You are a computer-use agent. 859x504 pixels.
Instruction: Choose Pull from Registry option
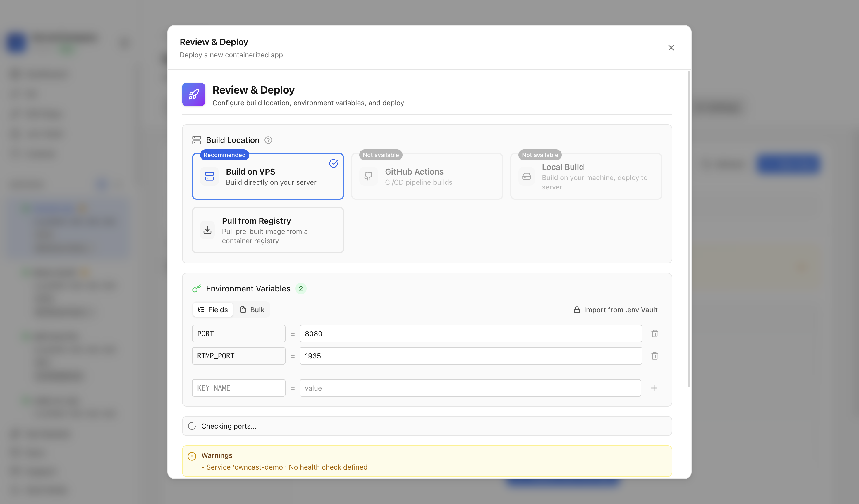click(x=268, y=230)
